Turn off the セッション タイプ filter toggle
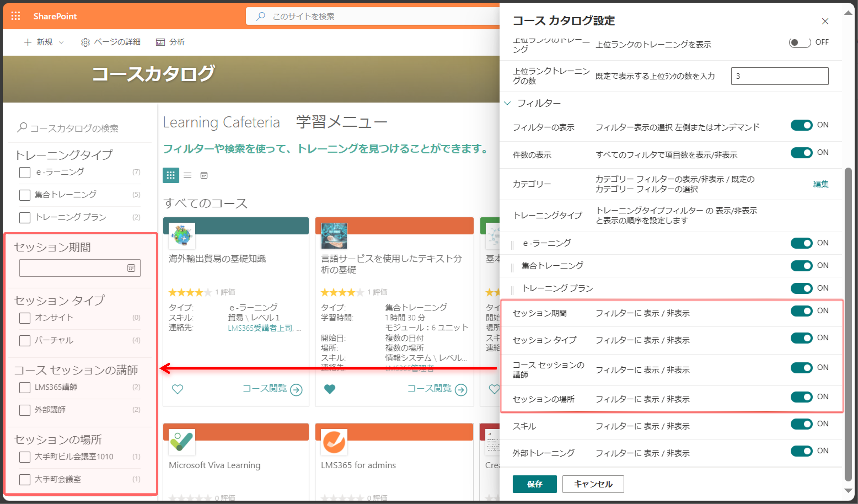 click(801, 338)
